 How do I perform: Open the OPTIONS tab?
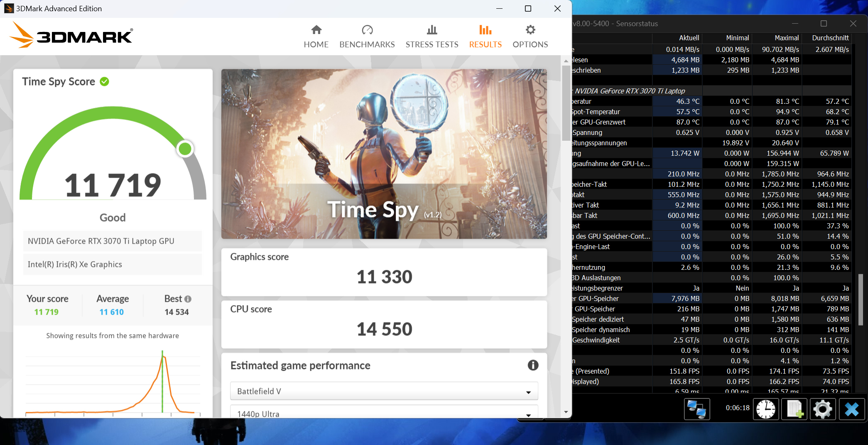click(x=530, y=37)
